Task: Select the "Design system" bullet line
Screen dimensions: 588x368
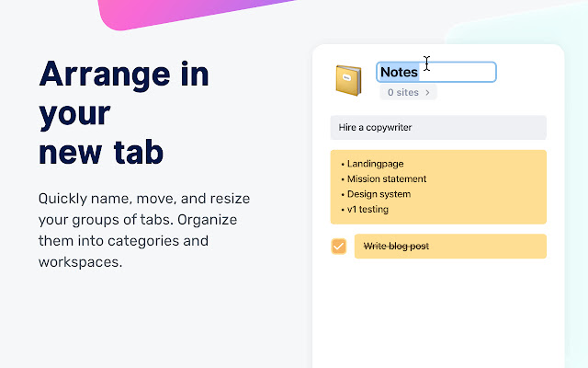Action: (379, 194)
